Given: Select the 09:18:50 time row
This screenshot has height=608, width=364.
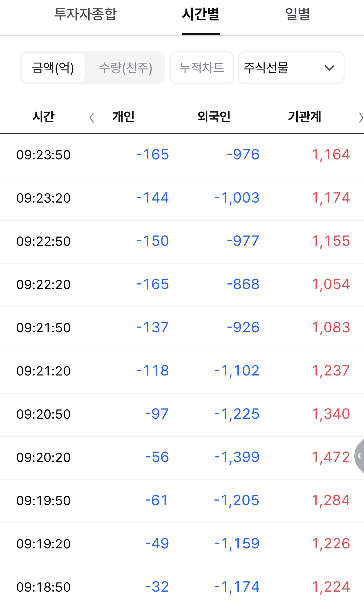Looking at the screenshot, I should (182, 587).
